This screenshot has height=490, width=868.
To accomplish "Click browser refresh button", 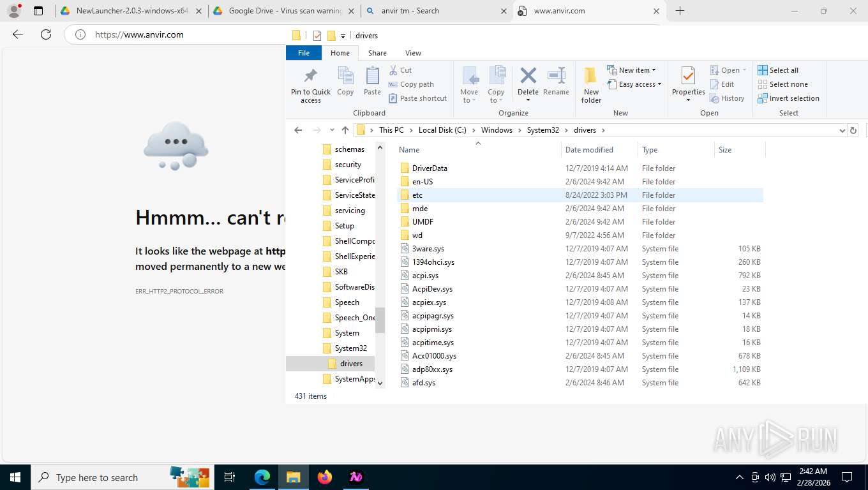I will [x=46, y=34].
